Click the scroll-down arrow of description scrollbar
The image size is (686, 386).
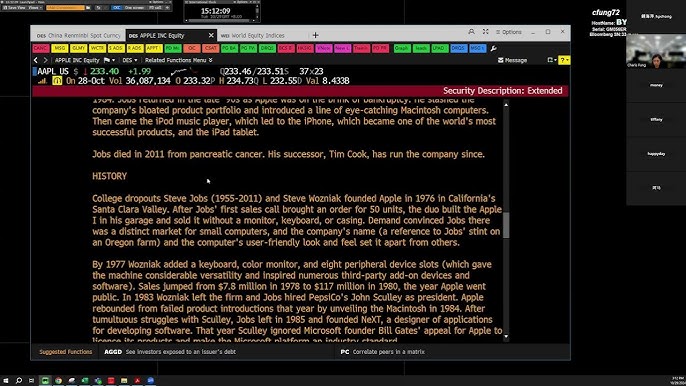point(506,337)
